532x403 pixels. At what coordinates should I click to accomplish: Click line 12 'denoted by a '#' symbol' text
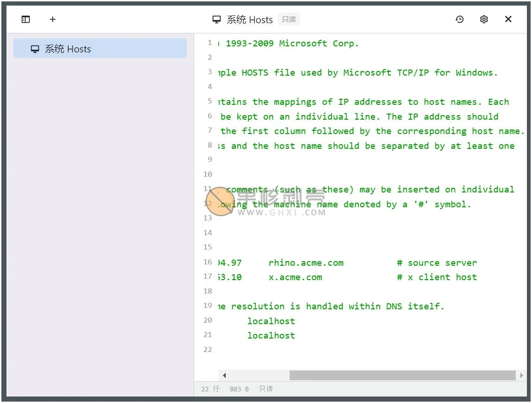pyautogui.click(x=407, y=205)
